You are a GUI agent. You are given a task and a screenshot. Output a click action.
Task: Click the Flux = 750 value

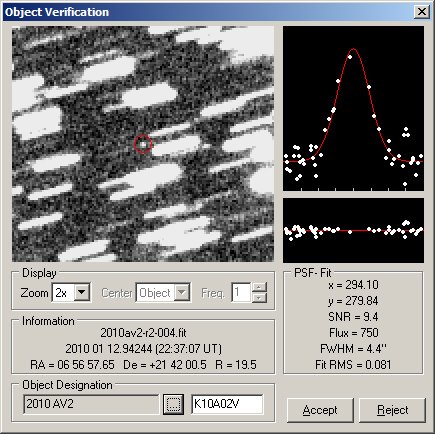click(x=353, y=333)
